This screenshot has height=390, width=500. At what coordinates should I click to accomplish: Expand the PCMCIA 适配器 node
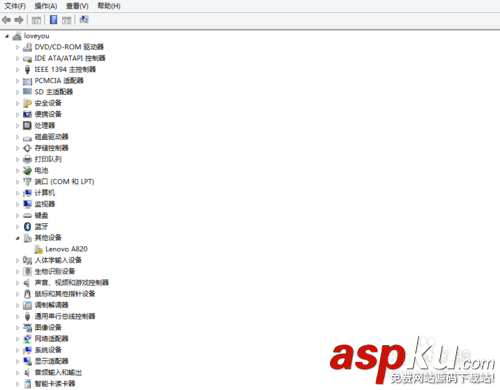coord(17,81)
